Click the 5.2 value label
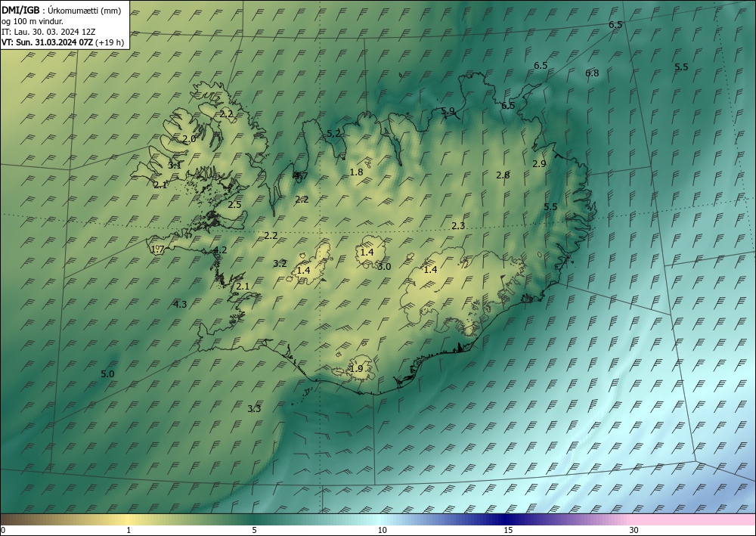756x536 pixels. coord(333,134)
